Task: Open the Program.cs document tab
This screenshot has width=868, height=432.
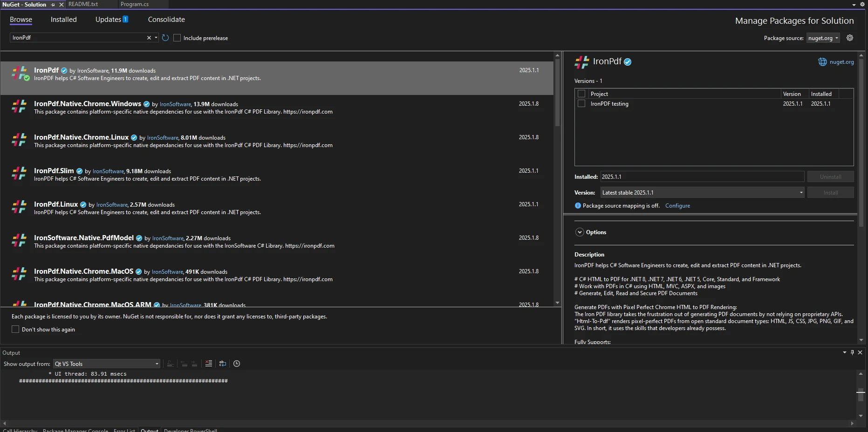Action: click(x=135, y=4)
